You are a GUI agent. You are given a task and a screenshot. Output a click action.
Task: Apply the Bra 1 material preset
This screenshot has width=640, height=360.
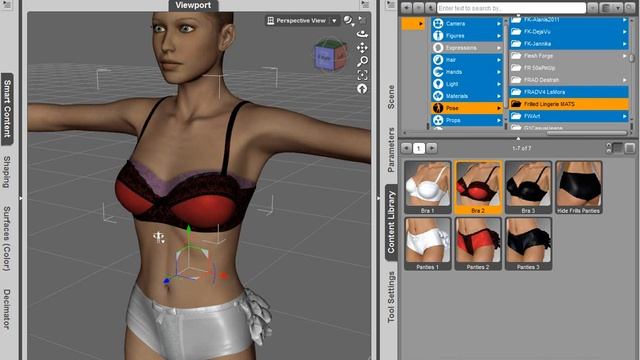pyautogui.click(x=427, y=187)
